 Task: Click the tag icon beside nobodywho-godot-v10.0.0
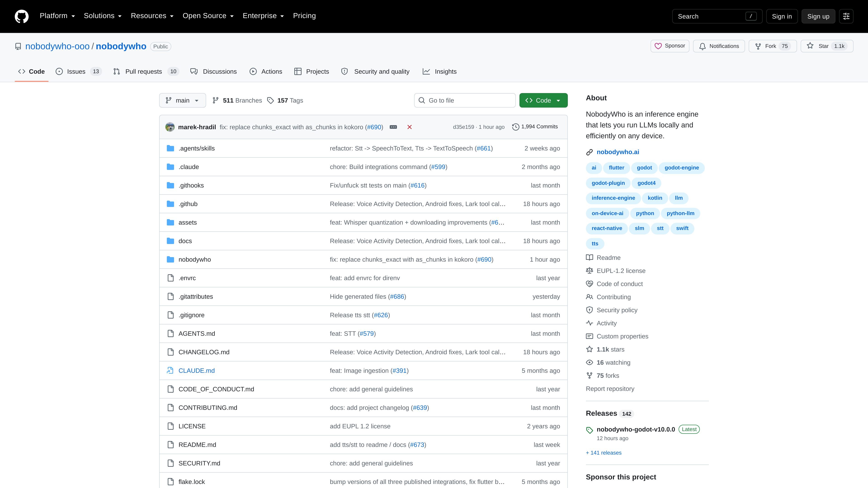click(x=589, y=430)
